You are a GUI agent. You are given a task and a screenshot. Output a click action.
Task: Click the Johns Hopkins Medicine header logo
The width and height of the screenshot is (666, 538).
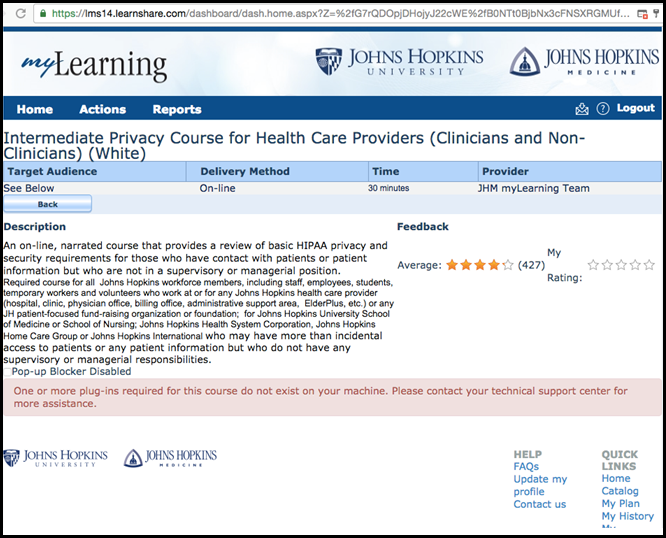(x=584, y=62)
